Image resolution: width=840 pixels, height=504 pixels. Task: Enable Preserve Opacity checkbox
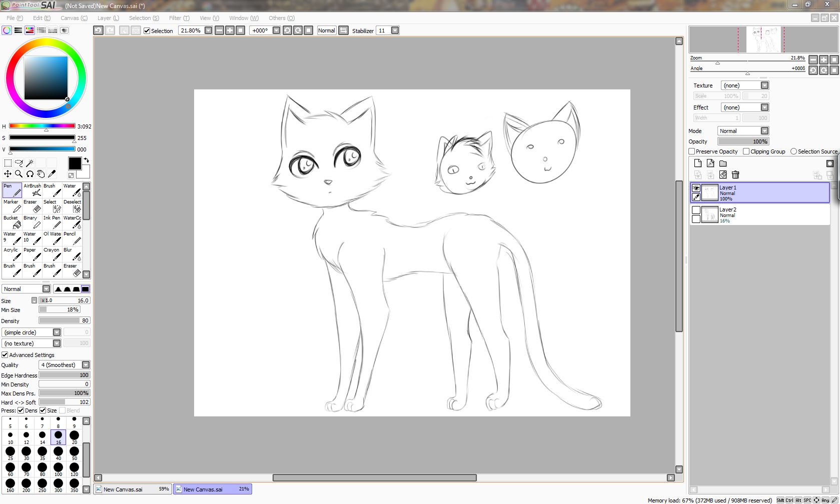pyautogui.click(x=692, y=151)
